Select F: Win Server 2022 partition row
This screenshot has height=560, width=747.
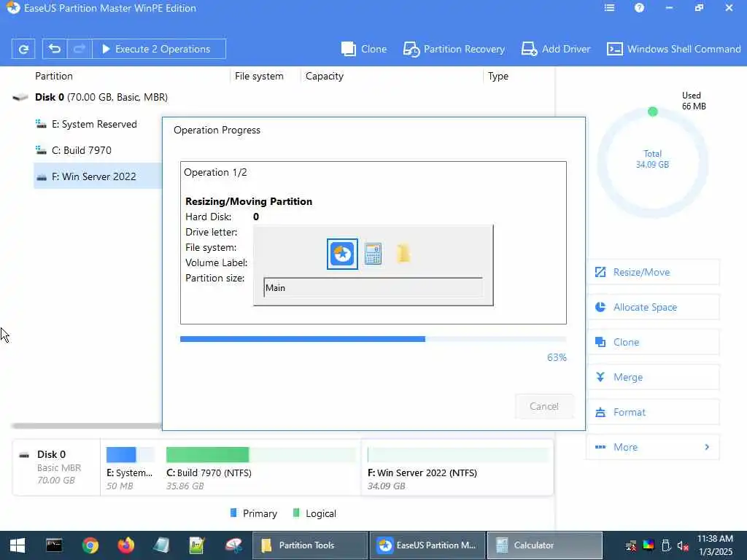(98, 176)
